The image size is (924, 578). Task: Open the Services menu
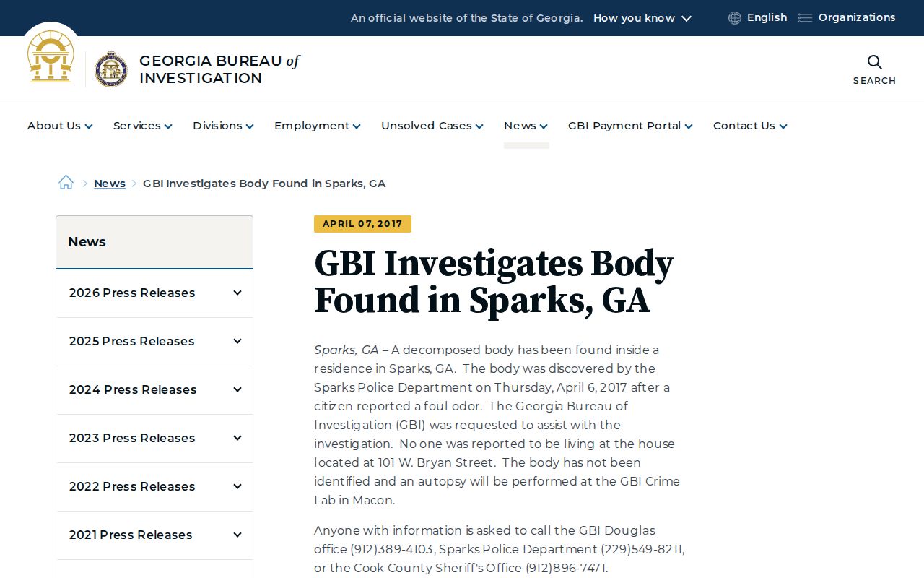pos(142,126)
